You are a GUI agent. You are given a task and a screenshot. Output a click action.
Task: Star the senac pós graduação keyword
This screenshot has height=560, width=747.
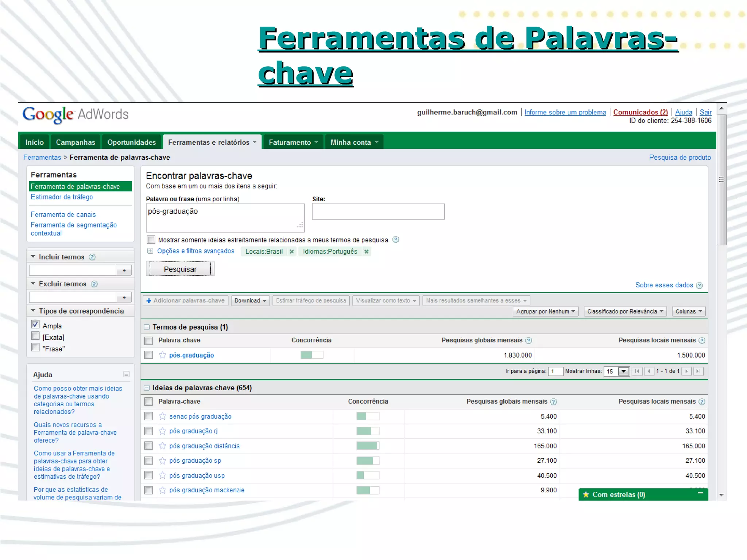tap(162, 416)
